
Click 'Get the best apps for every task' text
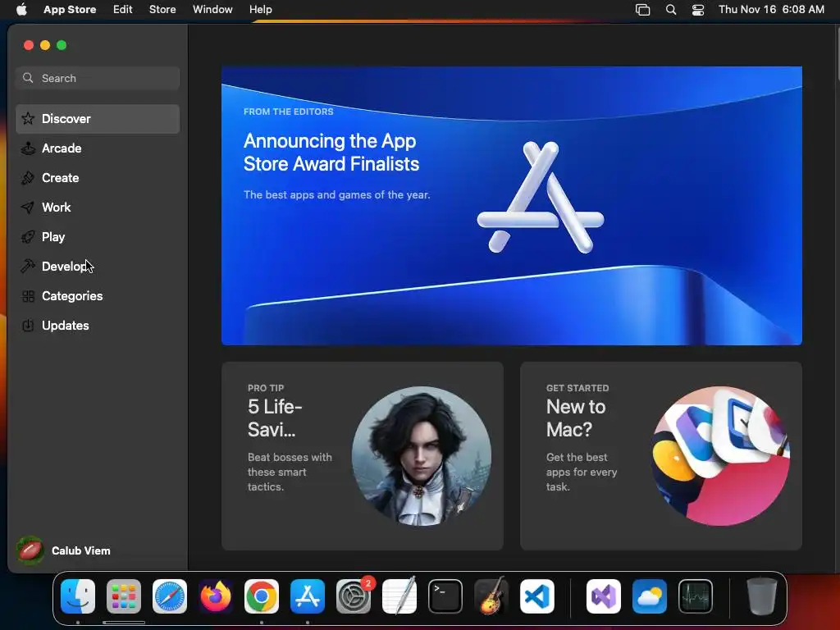(x=582, y=472)
